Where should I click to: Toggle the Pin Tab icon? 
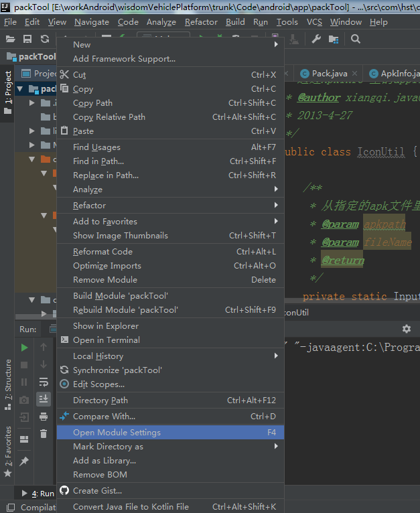pyautogui.click(x=24, y=461)
